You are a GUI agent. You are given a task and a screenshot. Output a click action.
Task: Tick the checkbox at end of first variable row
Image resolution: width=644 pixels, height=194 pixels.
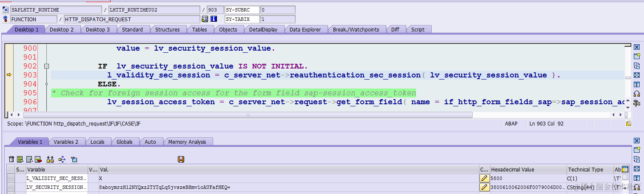625,178
